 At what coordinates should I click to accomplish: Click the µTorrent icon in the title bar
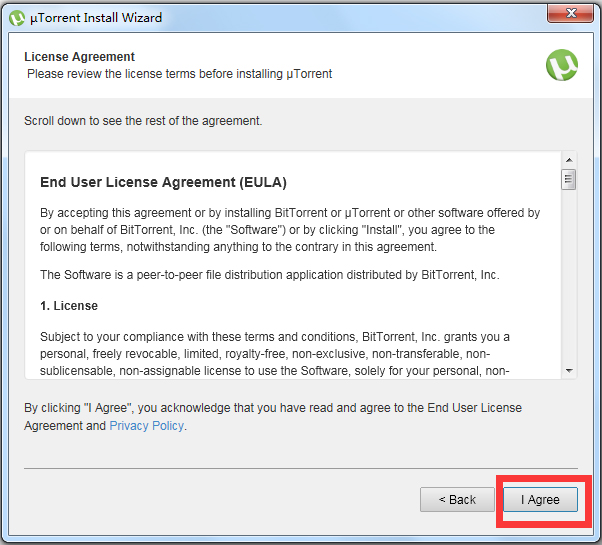point(17,18)
